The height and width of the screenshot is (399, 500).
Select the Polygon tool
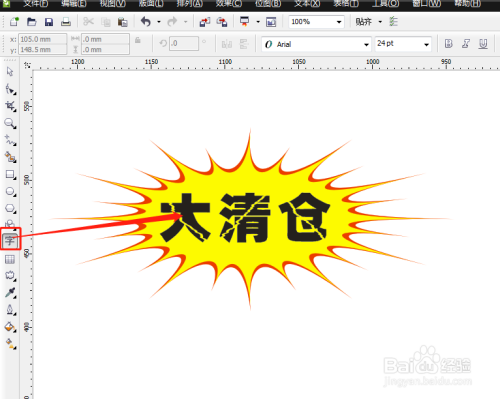(x=10, y=209)
